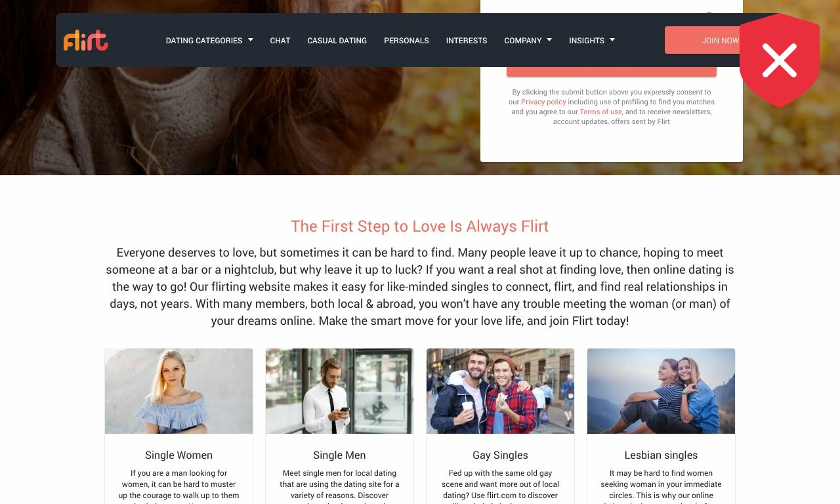Click the Join Now button
The width and height of the screenshot is (840, 504).
point(703,40)
